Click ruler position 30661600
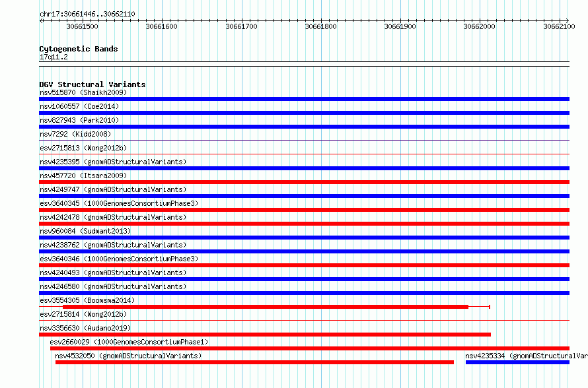588x388 pixels. click(162, 26)
